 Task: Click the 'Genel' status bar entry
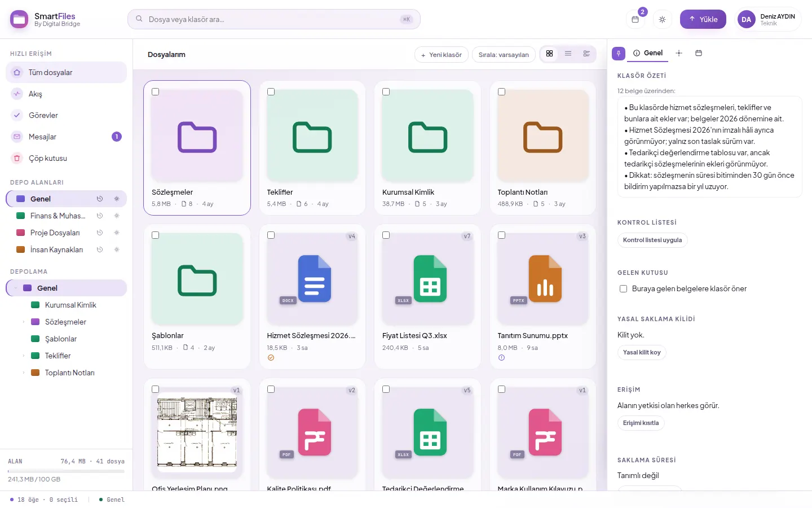point(112,500)
